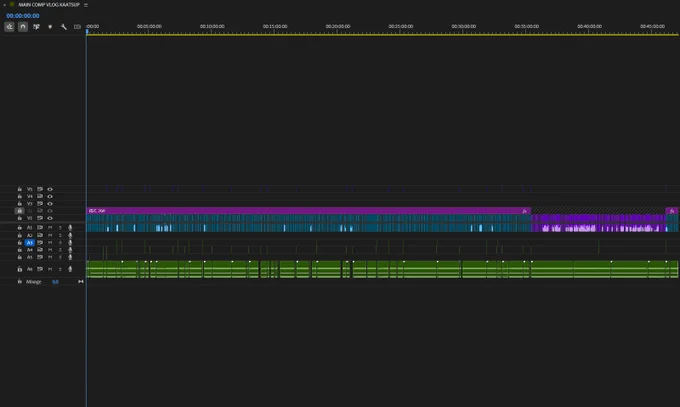The width and height of the screenshot is (680, 407).
Task: Toggle lock on the Mix track
Action: 20,282
